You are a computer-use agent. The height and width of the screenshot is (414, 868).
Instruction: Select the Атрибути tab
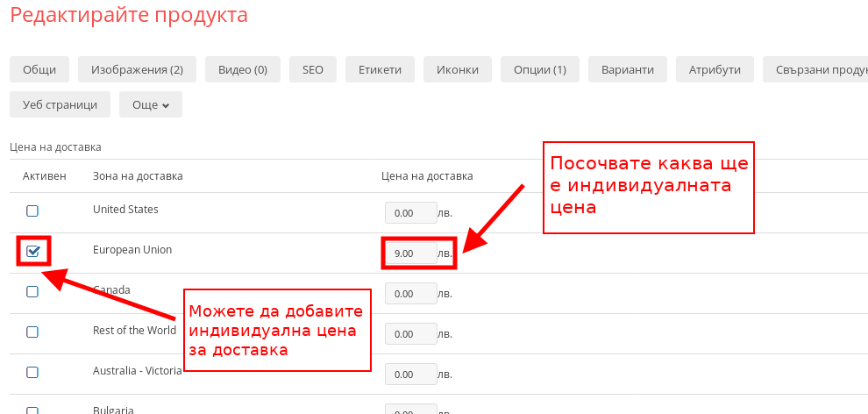tap(715, 69)
